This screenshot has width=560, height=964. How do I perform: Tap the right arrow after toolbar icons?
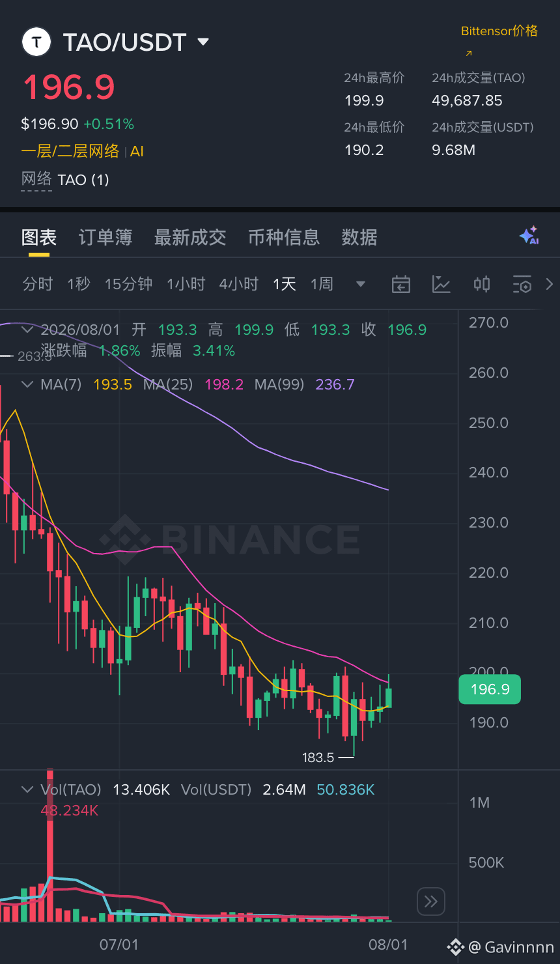[x=549, y=284]
